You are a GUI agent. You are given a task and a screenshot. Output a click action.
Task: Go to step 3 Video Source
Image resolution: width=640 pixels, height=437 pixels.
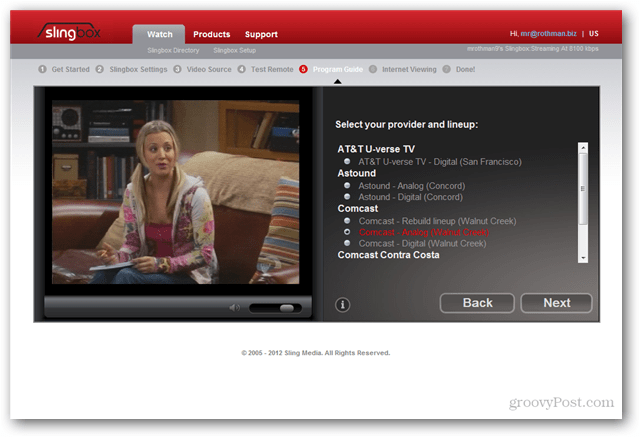(202, 69)
